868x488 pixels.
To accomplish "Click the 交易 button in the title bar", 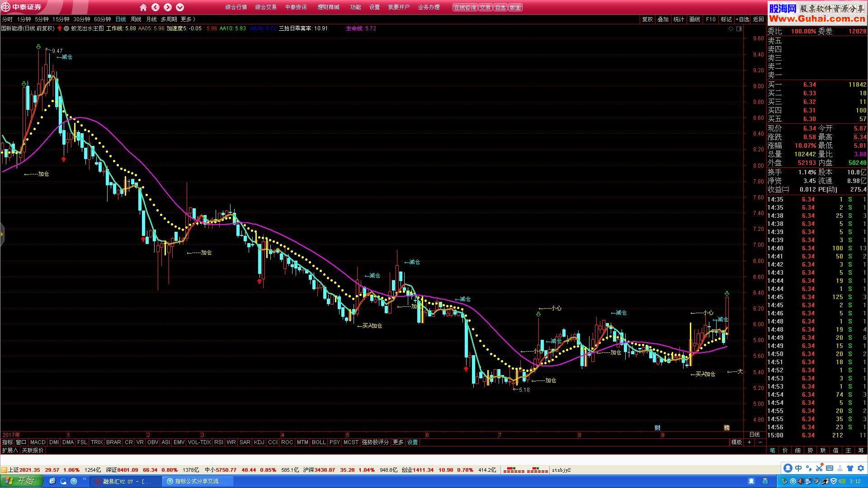I will click(485, 8).
